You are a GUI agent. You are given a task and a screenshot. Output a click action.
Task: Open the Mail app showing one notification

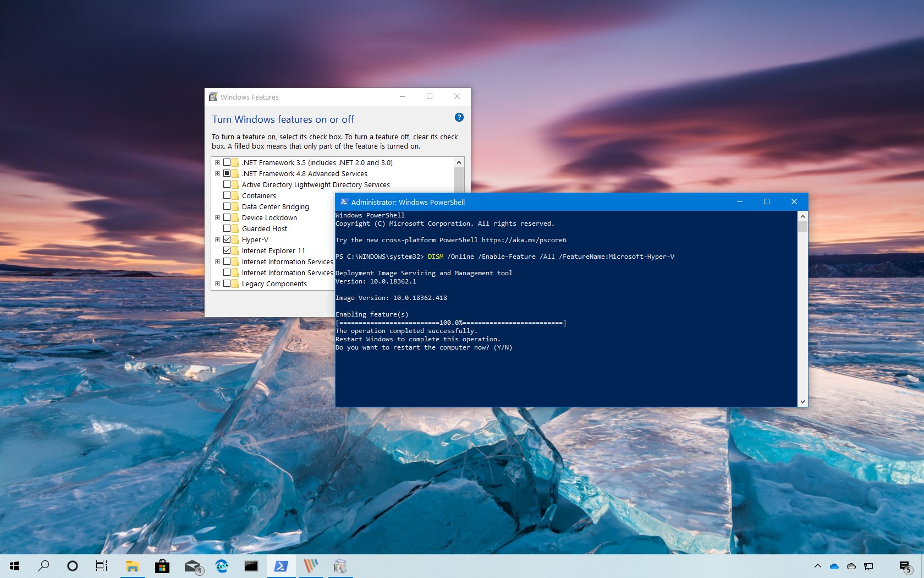point(192,566)
